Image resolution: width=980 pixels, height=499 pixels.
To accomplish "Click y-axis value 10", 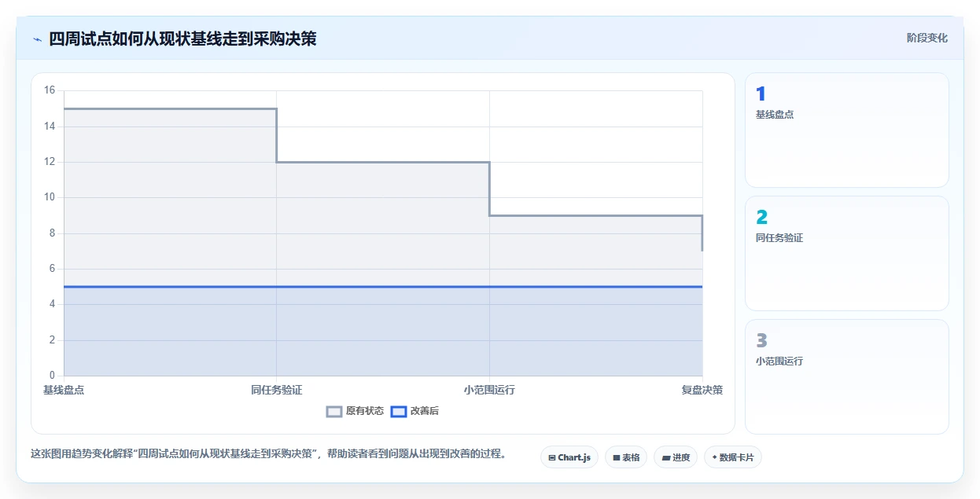I will tap(50, 197).
